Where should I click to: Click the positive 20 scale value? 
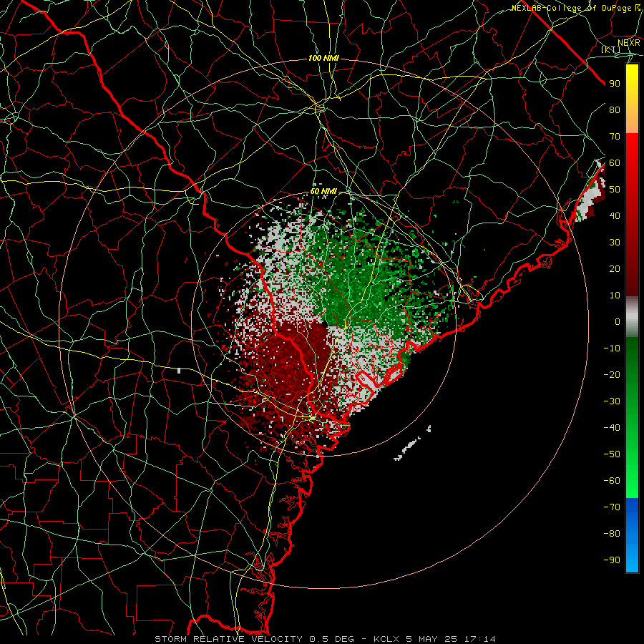click(615, 269)
